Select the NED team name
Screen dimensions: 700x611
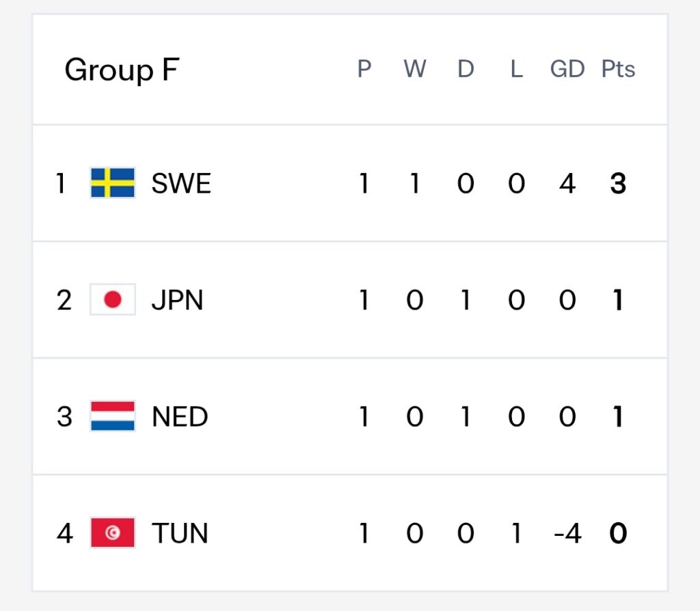[180, 417]
